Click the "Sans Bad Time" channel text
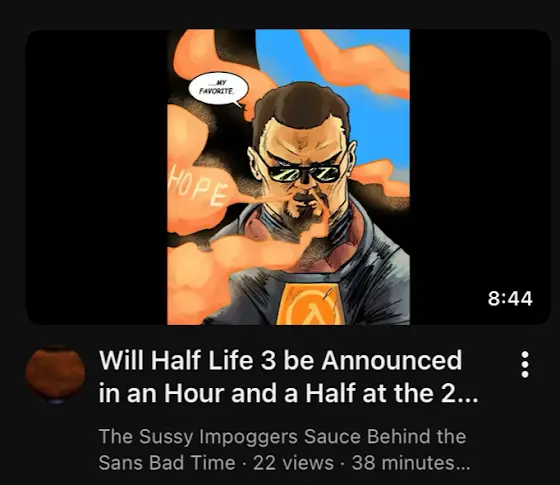 tap(167, 463)
